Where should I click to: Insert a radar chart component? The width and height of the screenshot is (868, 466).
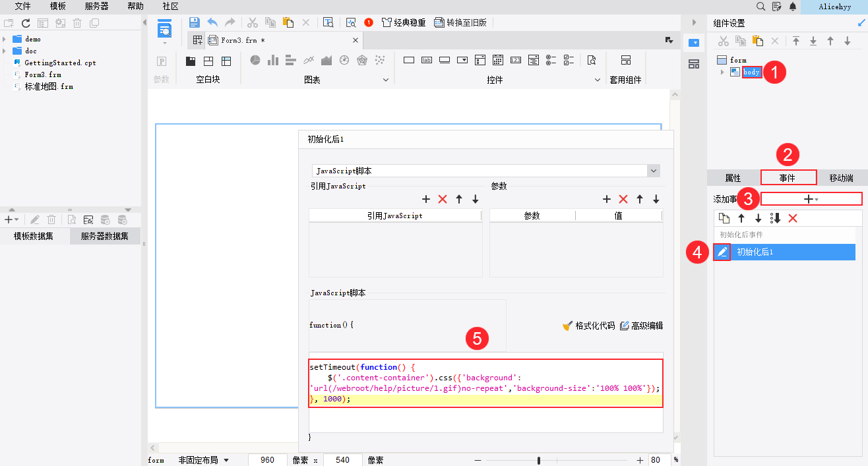pos(361,61)
